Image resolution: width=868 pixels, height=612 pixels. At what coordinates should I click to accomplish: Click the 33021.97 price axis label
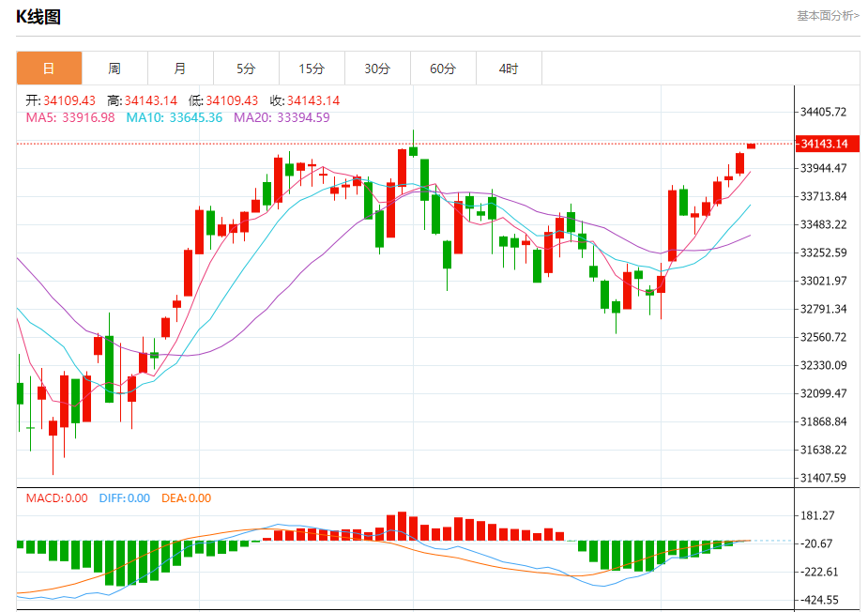[x=824, y=281]
